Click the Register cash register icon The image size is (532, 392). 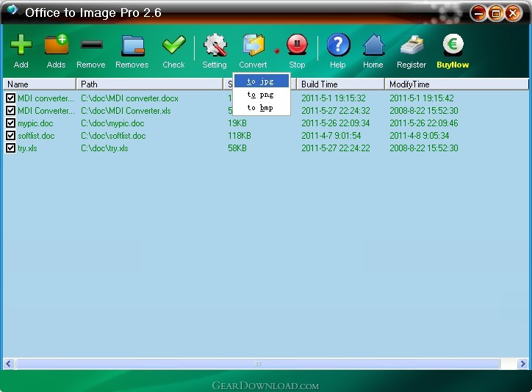(x=412, y=45)
